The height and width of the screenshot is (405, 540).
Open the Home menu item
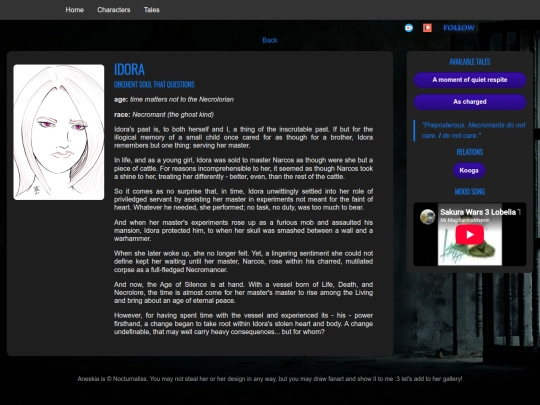point(75,10)
